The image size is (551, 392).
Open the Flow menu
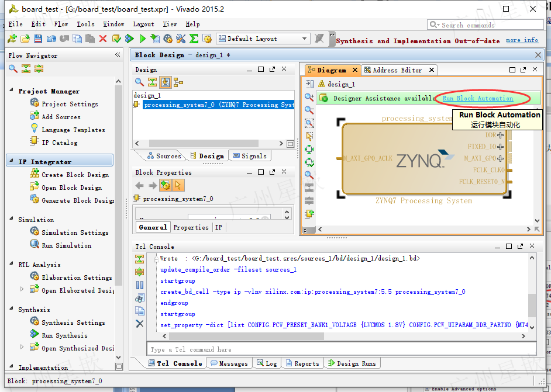pyautogui.click(x=61, y=24)
